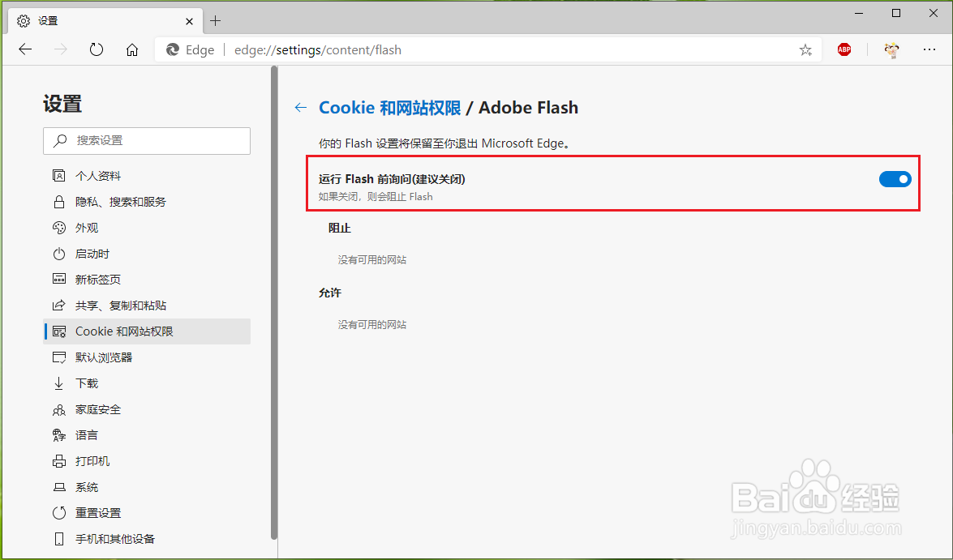Viewport: 953px width, 560px height.
Task: Click 没有可用的网站 under 阻止
Action: point(372,260)
